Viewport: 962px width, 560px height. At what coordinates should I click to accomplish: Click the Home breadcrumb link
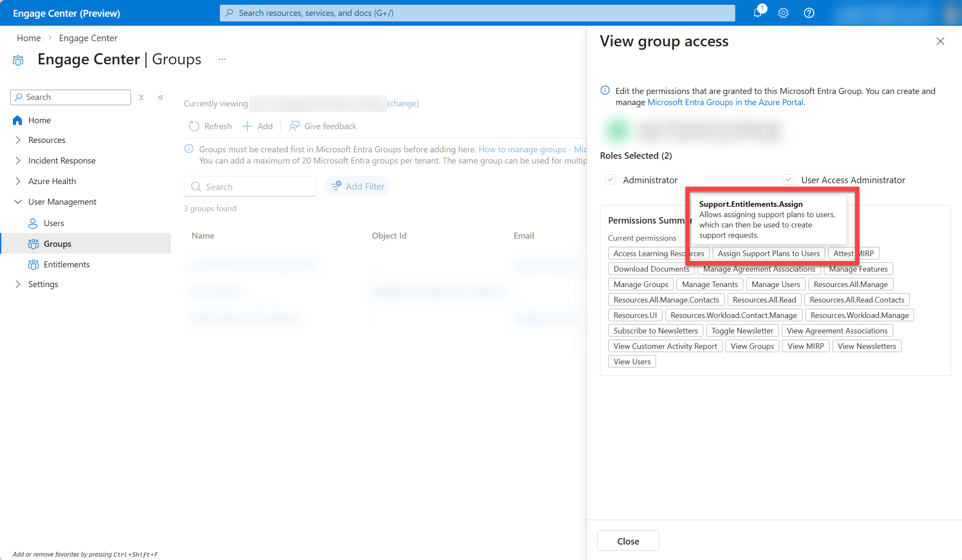point(29,38)
